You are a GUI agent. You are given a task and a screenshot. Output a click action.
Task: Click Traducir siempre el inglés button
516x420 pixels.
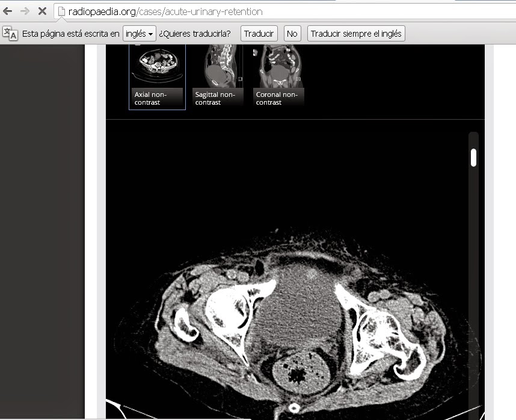click(x=356, y=34)
